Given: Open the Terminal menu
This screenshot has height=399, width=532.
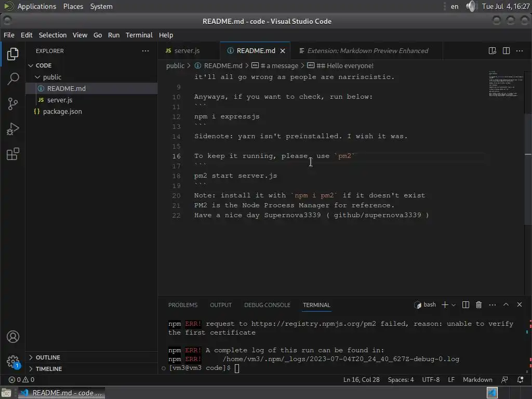Looking at the screenshot, I should [x=139, y=35].
